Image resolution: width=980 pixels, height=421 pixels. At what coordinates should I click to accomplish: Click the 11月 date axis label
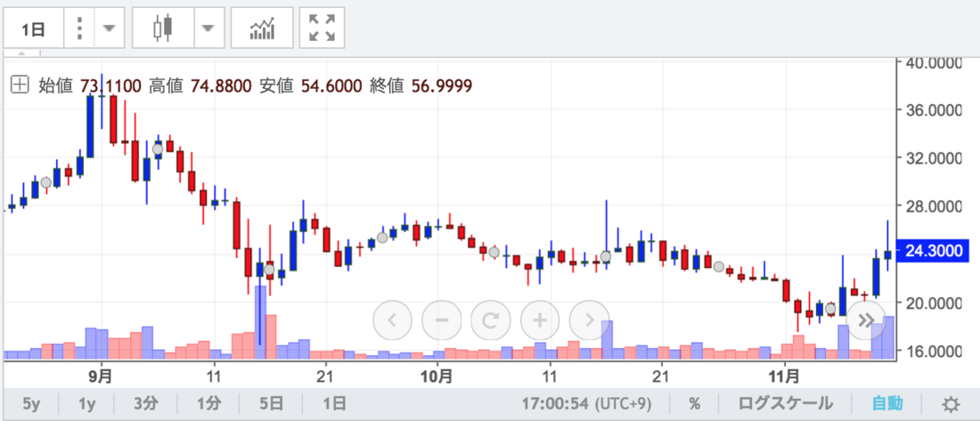pyautogui.click(x=784, y=376)
